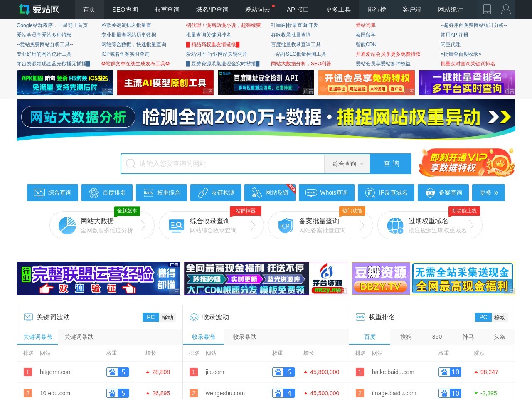The image size is (532, 399).
Task: Click the 综合查询 button chart icon
Action: [x=39, y=192]
